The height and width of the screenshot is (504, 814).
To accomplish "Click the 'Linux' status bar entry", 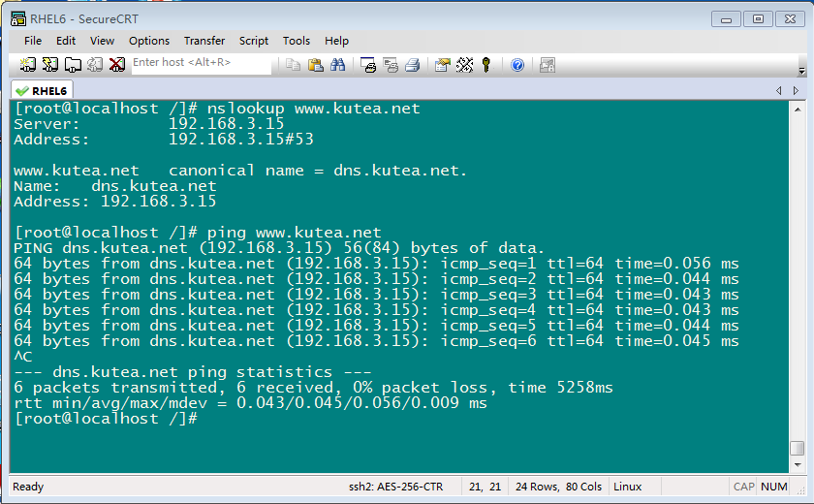I will point(628,487).
